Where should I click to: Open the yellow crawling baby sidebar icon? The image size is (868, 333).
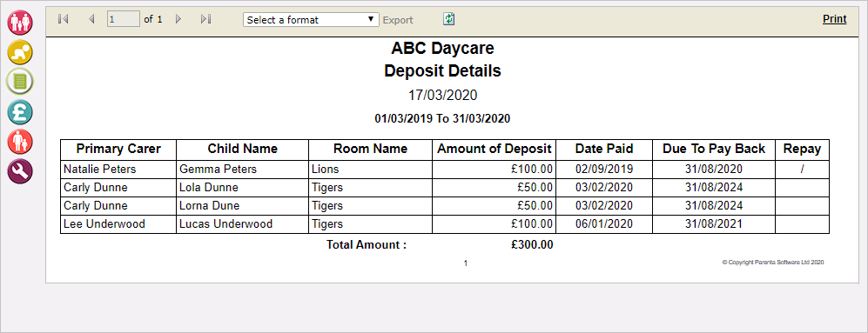point(20,52)
